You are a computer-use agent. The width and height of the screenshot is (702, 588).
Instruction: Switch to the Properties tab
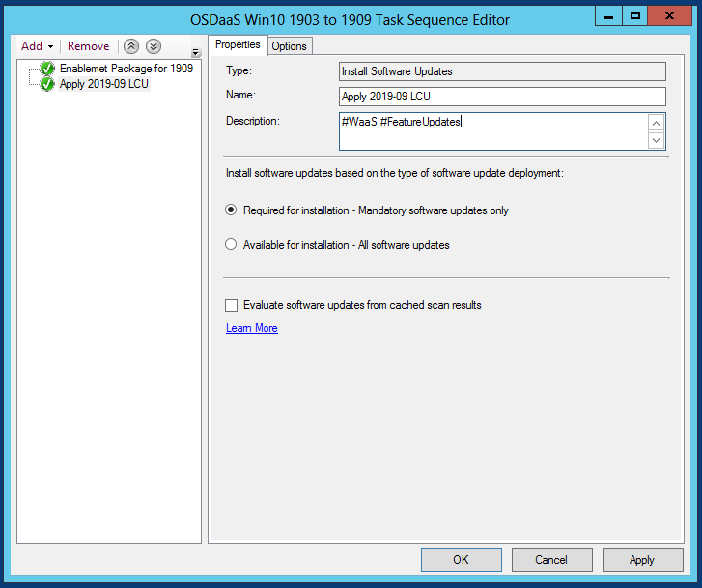pos(238,44)
